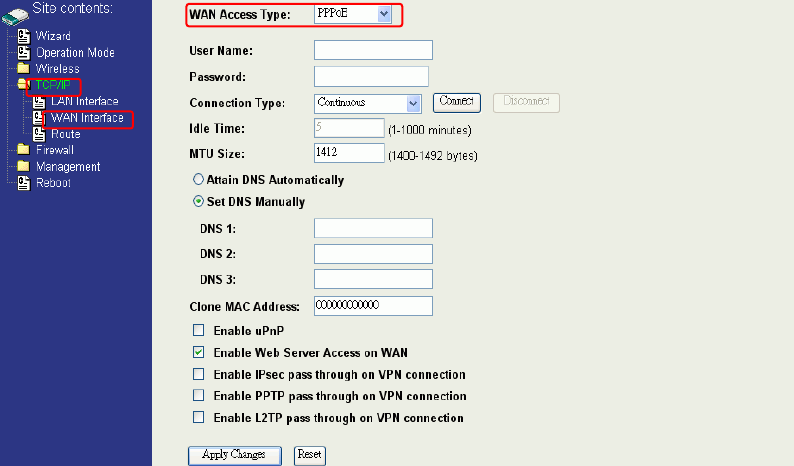The width and height of the screenshot is (794, 466).
Task: Click the greyed Disconnect button
Action: point(526,102)
